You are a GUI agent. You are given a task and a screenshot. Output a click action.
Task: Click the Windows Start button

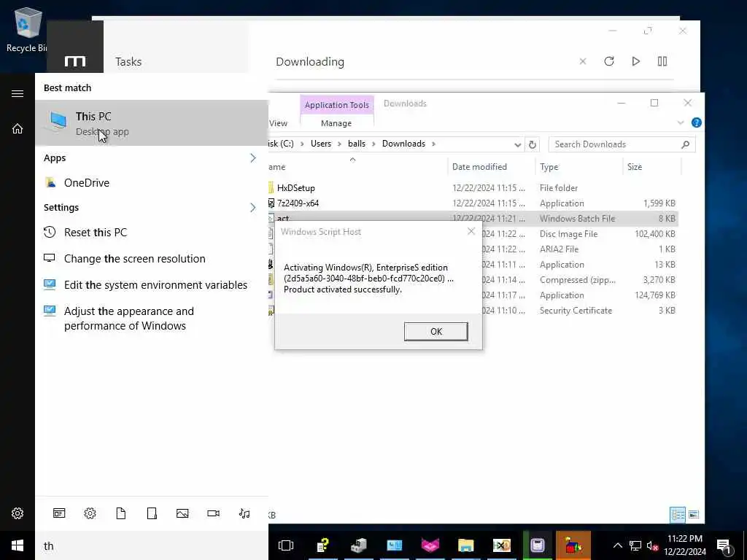click(x=18, y=545)
